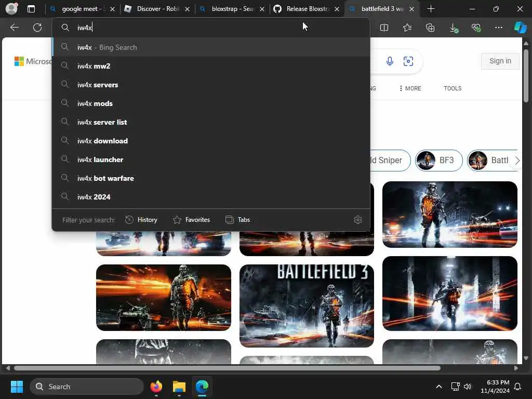Viewport: 532px width, 399px height.
Task: Click the Sign in button
Action: 500,61
